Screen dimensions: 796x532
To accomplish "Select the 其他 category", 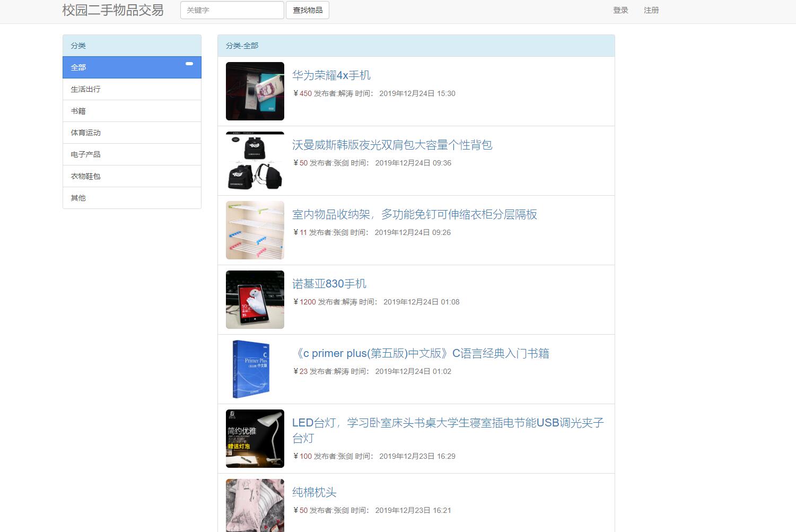I will click(78, 197).
